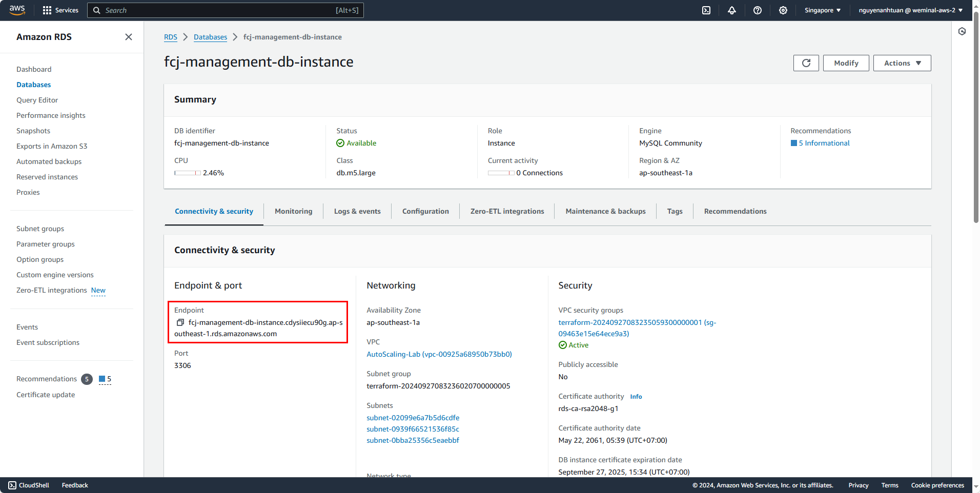Open the notifications side panel icon
This screenshot has height=493, width=980.
point(962,31)
